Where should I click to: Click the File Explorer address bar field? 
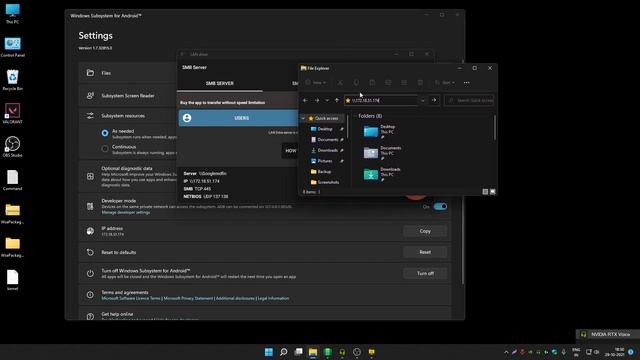click(381, 100)
